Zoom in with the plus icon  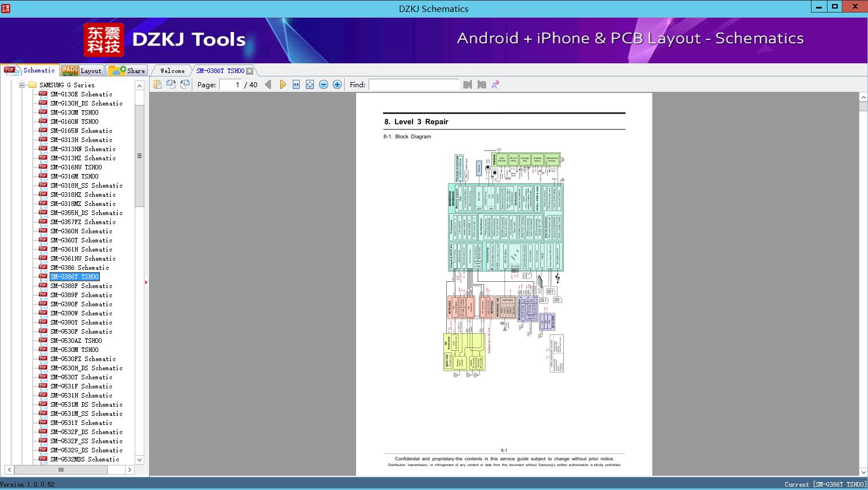[x=337, y=84]
